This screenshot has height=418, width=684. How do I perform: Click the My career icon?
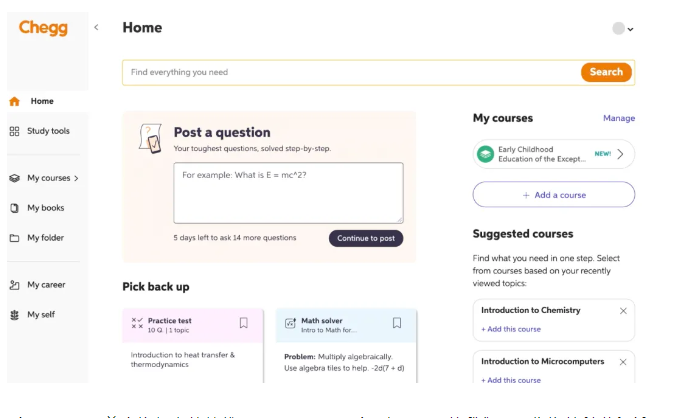pos(14,285)
